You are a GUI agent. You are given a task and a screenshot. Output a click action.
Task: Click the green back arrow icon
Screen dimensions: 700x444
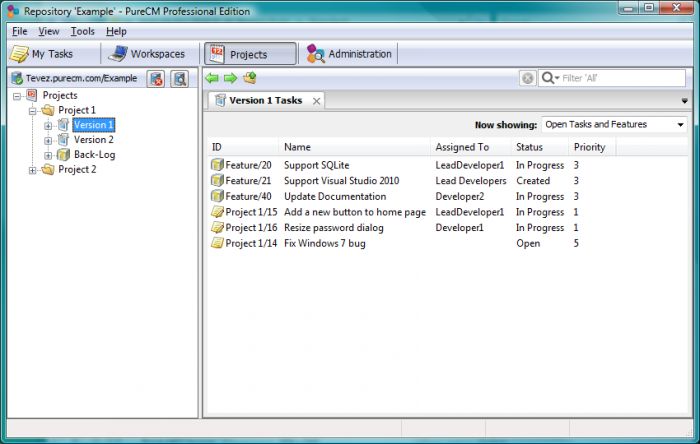[x=212, y=79]
